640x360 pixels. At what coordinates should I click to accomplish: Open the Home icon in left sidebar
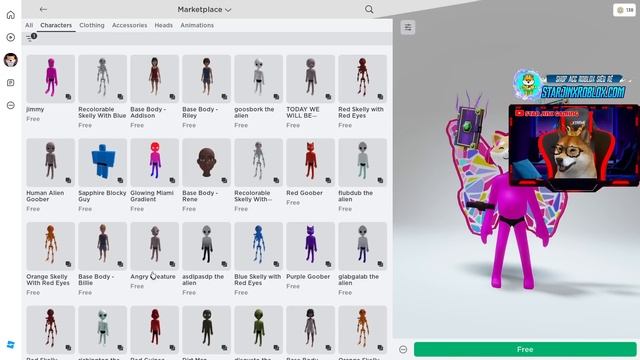point(11,15)
